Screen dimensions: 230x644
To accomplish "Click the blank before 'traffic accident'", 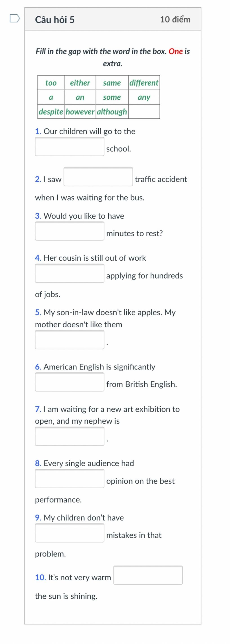I will (x=98, y=177).
